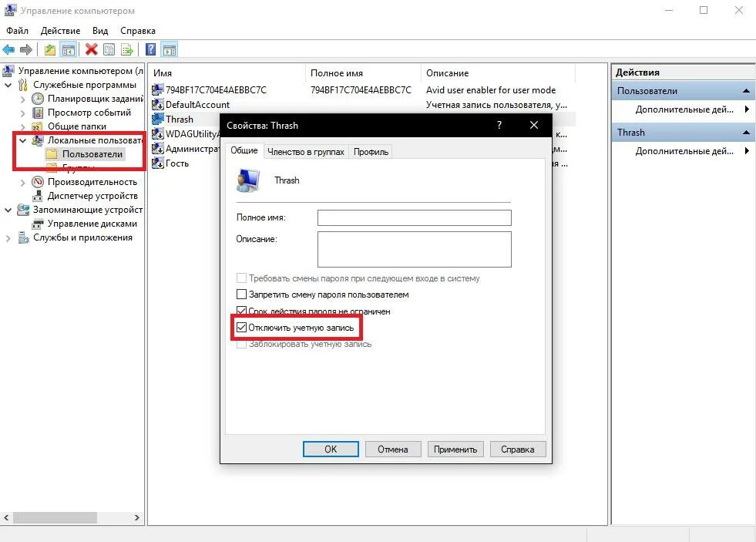756x542 pixels.
Task: Go back with the blue left arrow
Action: point(8,49)
